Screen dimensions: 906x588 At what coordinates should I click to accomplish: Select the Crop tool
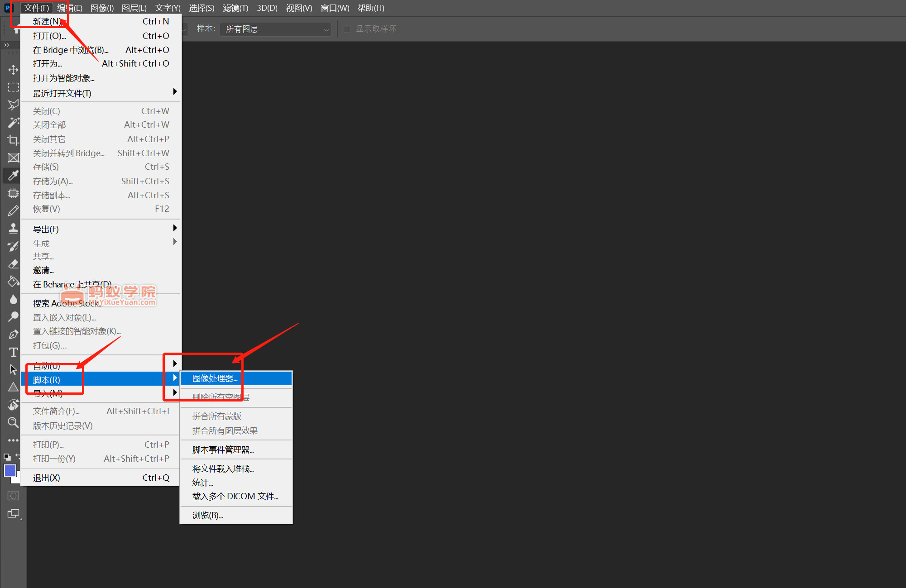click(x=13, y=140)
